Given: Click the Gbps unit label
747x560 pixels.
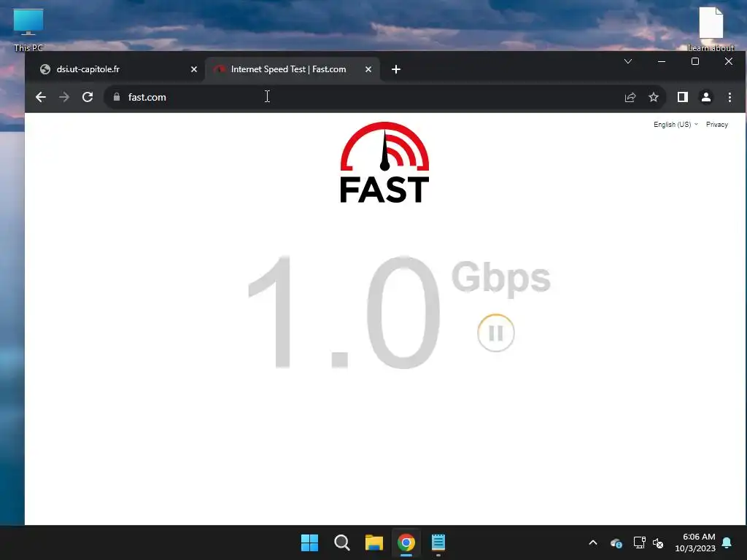Looking at the screenshot, I should tap(500, 278).
